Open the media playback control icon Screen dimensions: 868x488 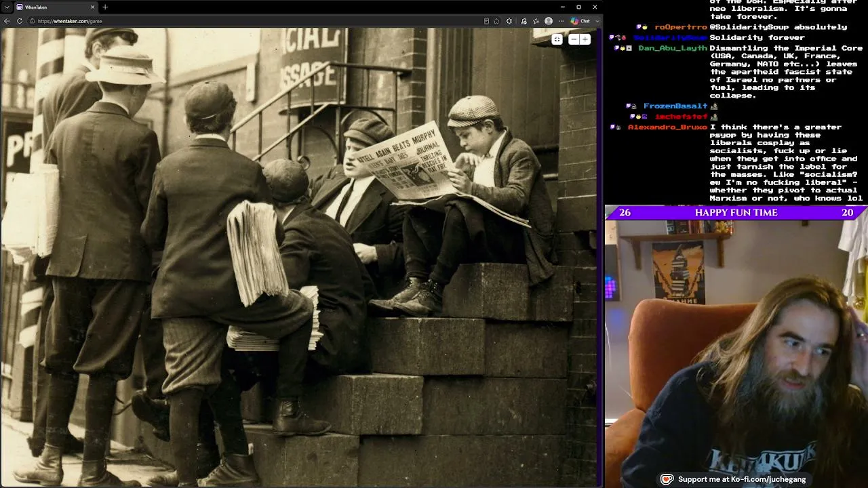point(525,21)
